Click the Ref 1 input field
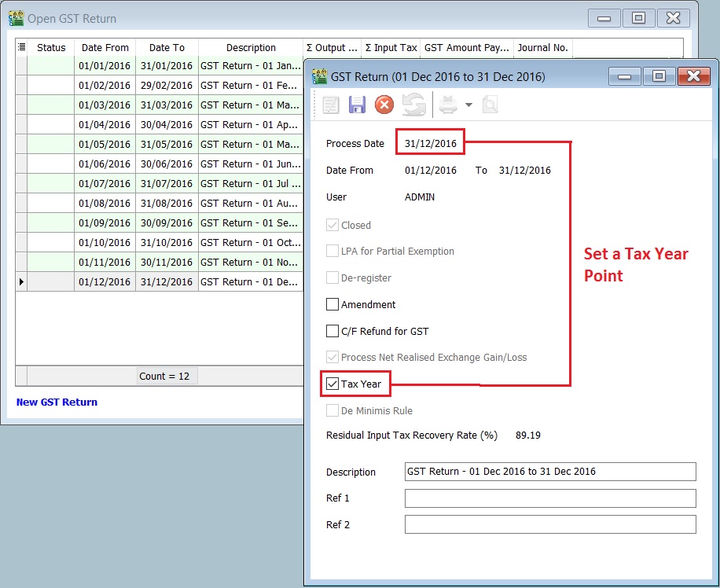Image resolution: width=720 pixels, height=588 pixels. pyautogui.click(x=550, y=498)
